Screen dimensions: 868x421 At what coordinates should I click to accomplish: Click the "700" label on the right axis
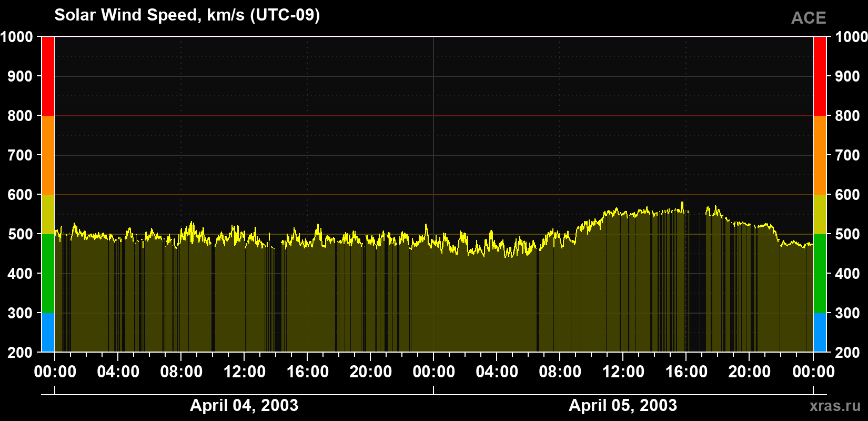pos(847,155)
